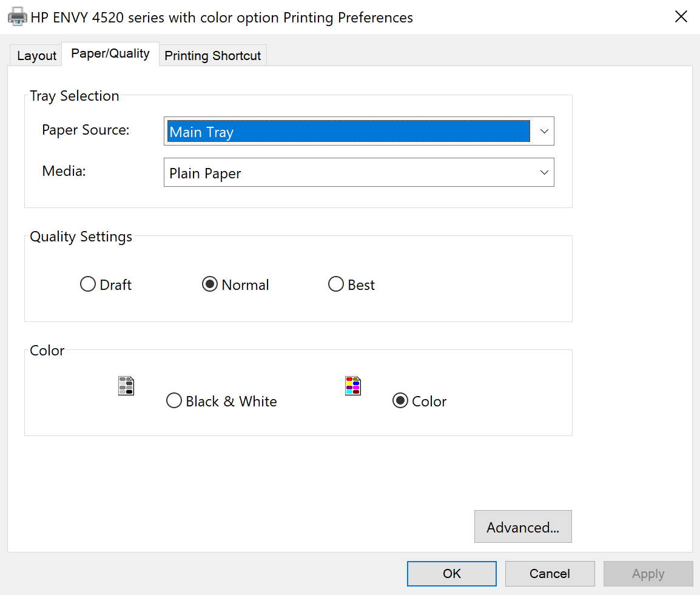The height and width of the screenshot is (595, 700).
Task: Click the chevron on the Paper Source combo box
Action: click(544, 131)
